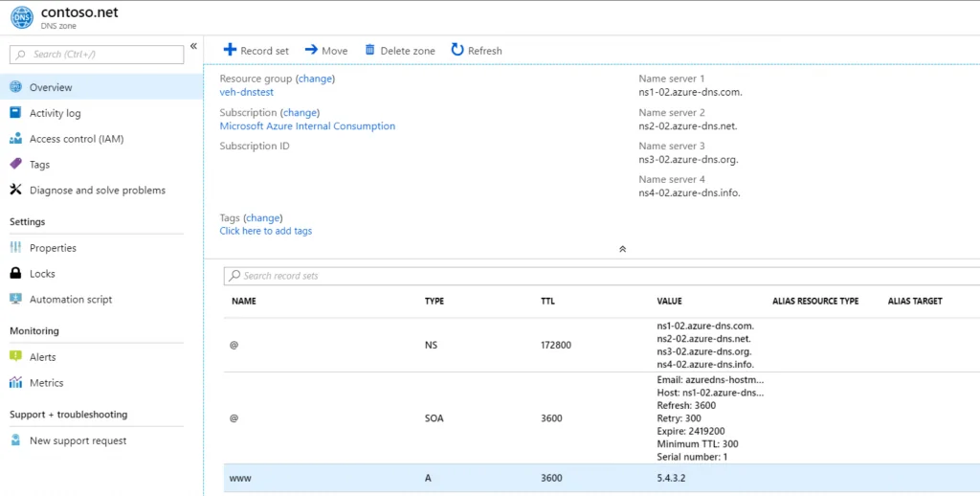Click the Properties sliders icon
This screenshot has width=980, height=496.
(15, 248)
